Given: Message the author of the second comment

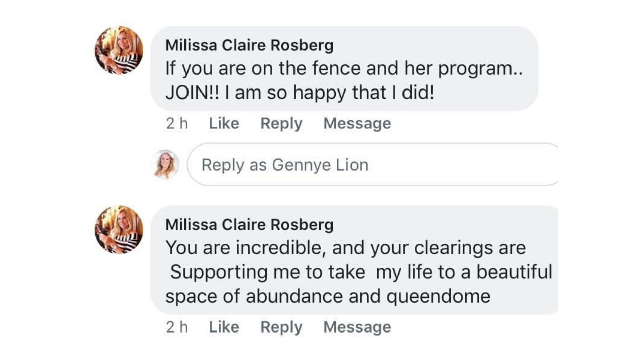Looking at the screenshot, I should click(357, 327).
